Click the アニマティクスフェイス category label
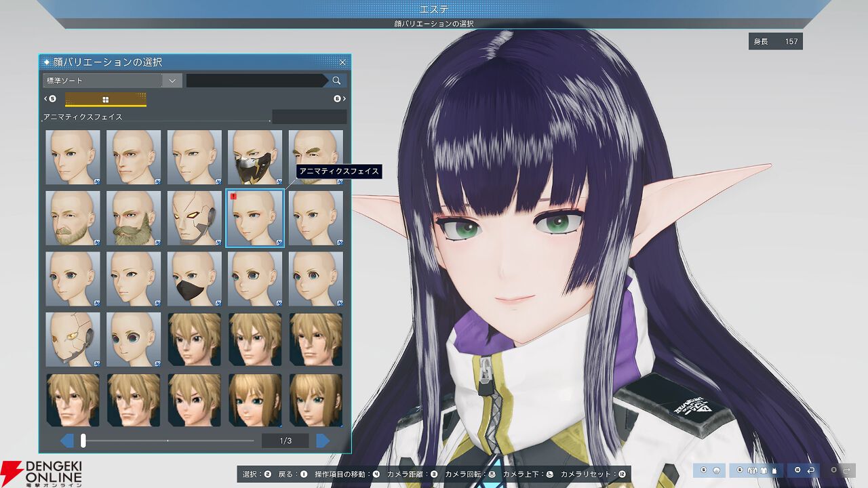The height and width of the screenshot is (488, 868). point(83,117)
